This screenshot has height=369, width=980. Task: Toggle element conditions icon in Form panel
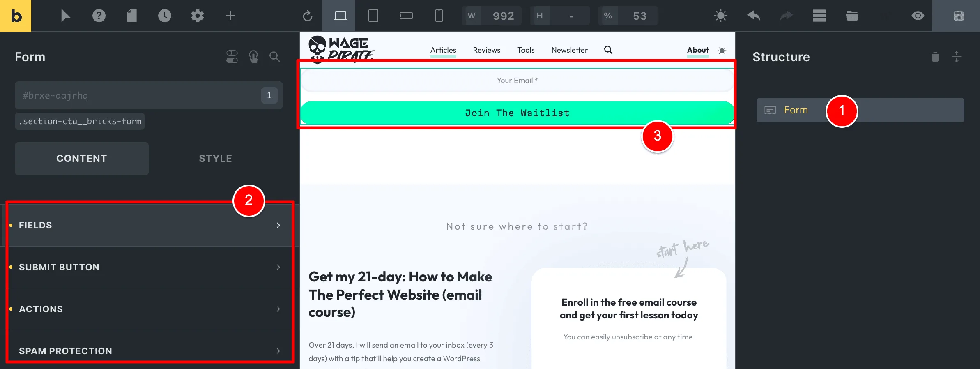click(x=232, y=57)
